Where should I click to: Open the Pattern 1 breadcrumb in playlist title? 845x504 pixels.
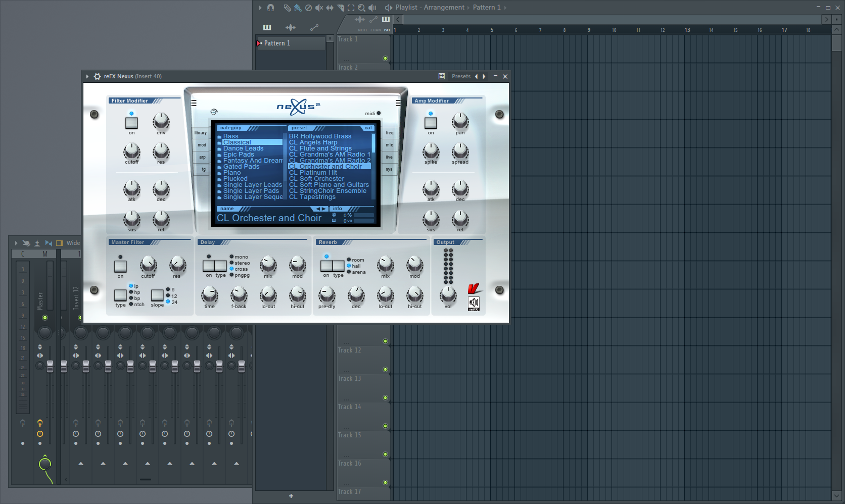coord(487,7)
